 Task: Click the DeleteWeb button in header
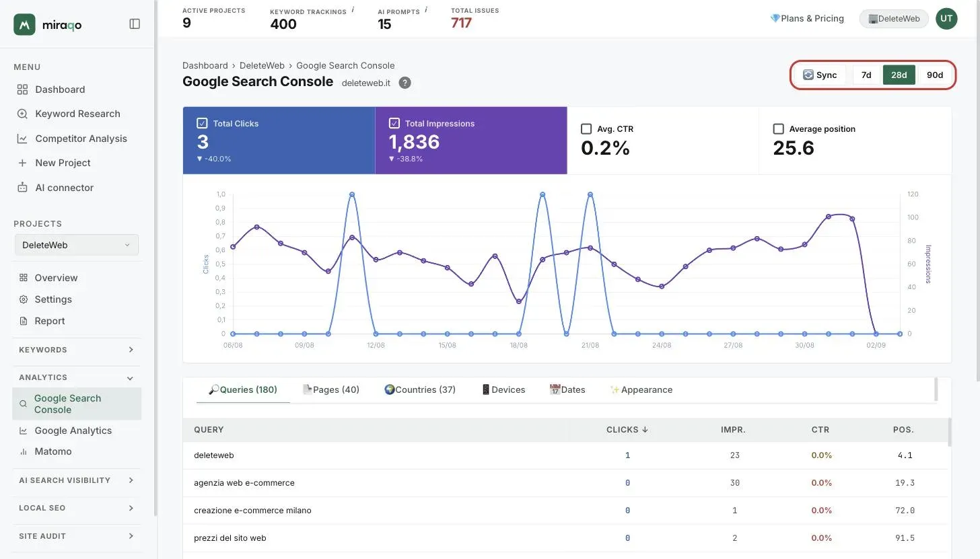(894, 18)
